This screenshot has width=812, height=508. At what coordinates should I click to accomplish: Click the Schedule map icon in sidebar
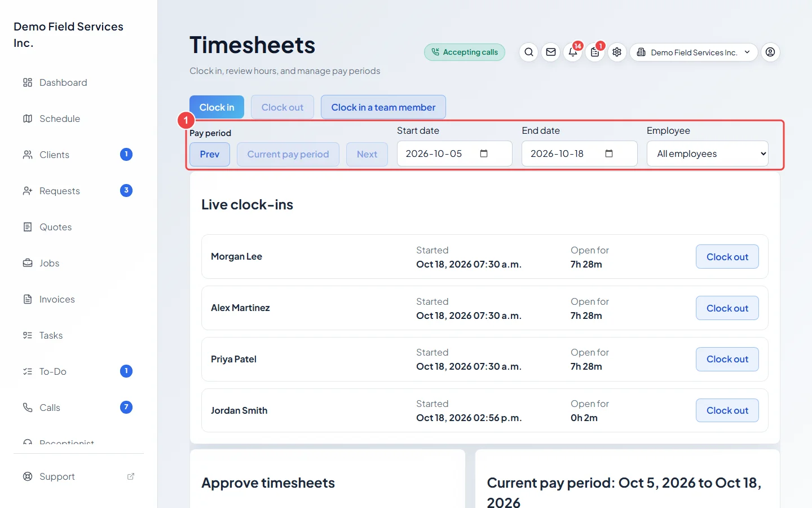[28, 119]
